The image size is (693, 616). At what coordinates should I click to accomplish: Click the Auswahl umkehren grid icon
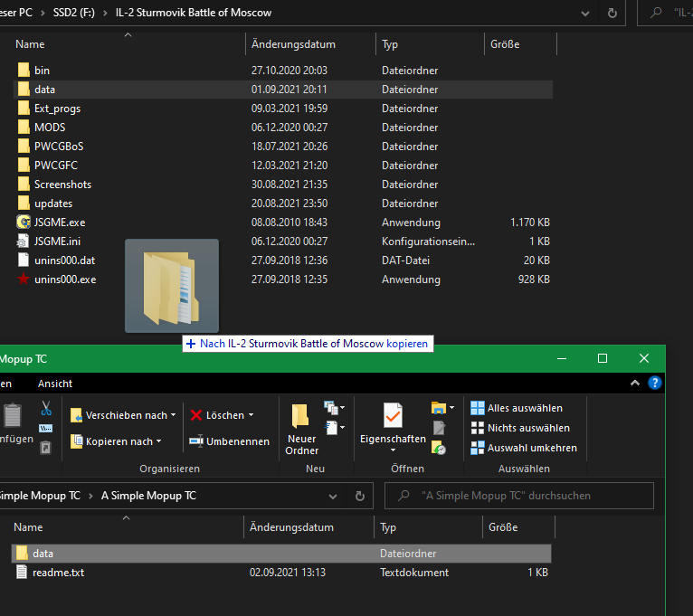[x=478, y=448]
